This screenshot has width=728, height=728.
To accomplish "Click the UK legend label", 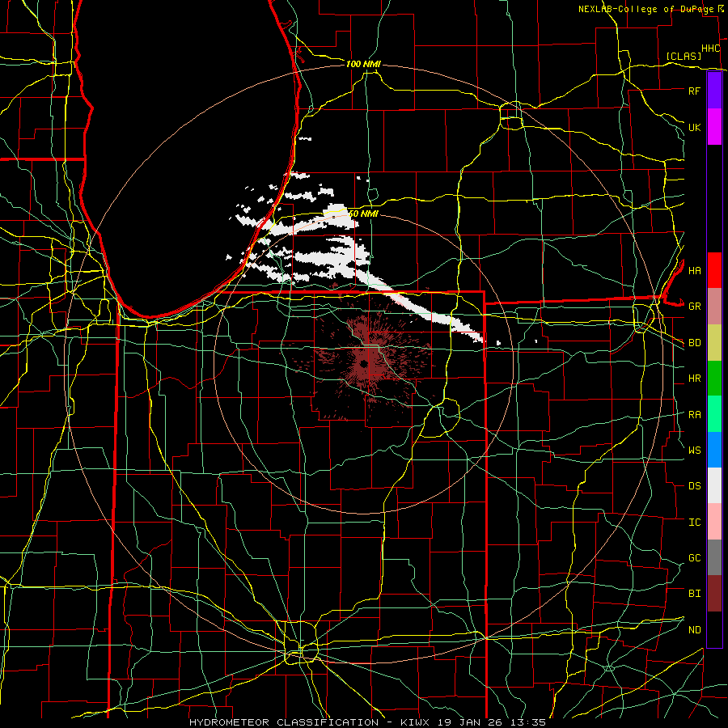I will (x=694, y=127).
